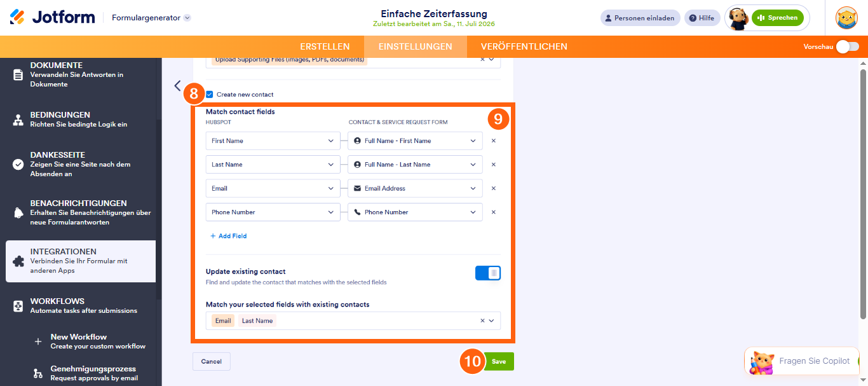Go back with the left arrow
This screenshot has height=386, width=868.
click(x=177, y=86)
